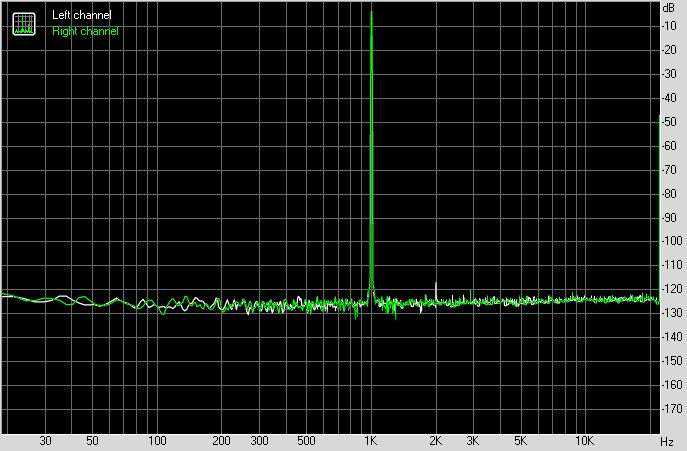This screenshot has height=451, width=687.
Task: Click the 30 Hz frequency axis label
Action: pos(46,440)
